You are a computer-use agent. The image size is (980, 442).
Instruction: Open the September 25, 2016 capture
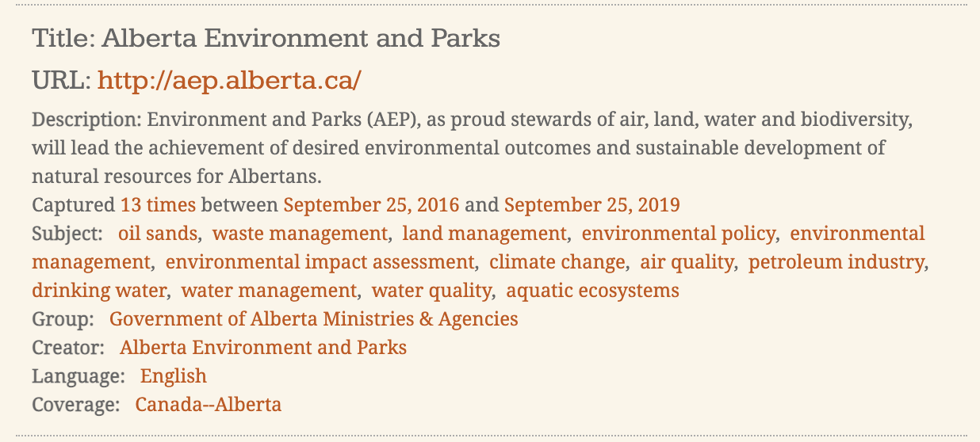click(372, 205)
